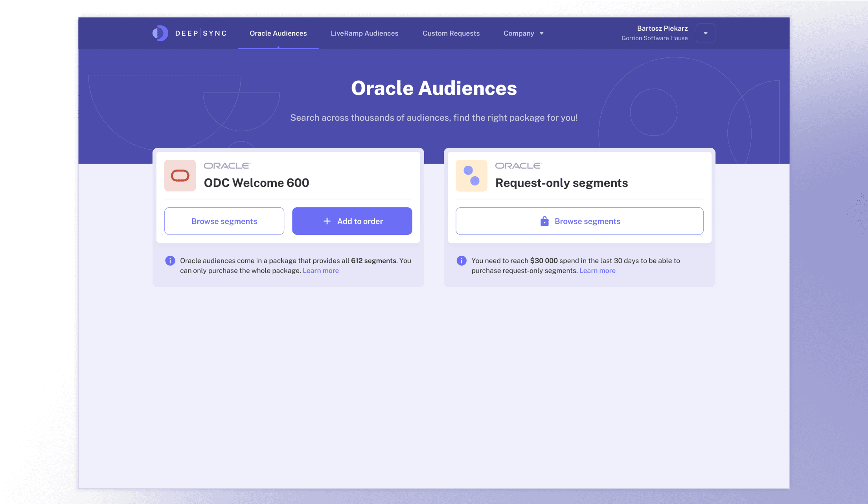Switch to LiveRamp Audiences tab
The image size is (868, 504).
(x=364, y=33)
